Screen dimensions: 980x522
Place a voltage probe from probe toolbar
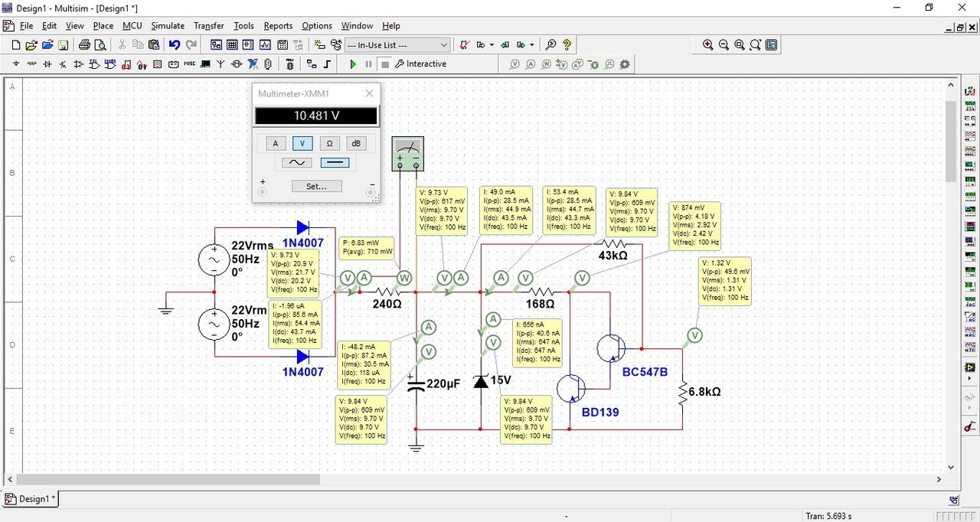(x=515, y=64)
